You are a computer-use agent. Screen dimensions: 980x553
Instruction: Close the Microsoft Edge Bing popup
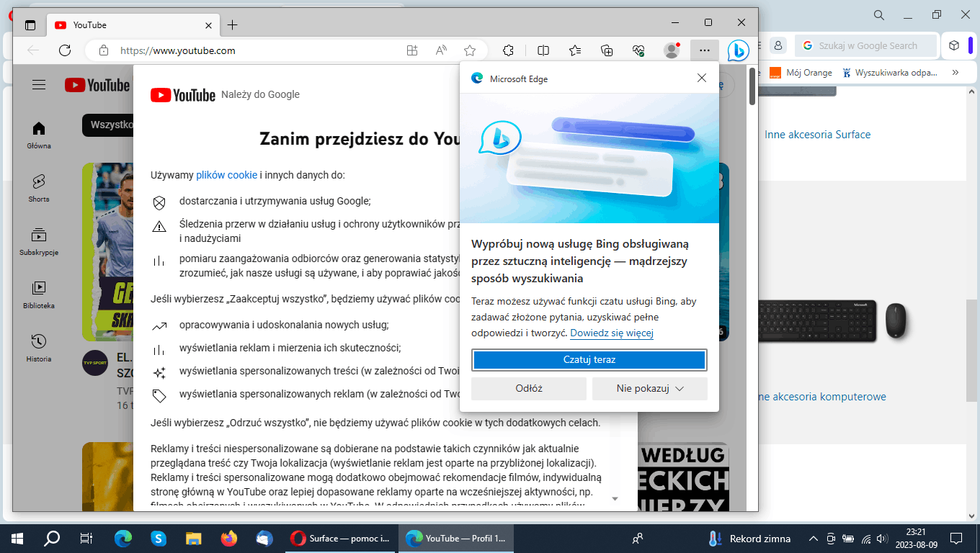click(x=702, y=78)
